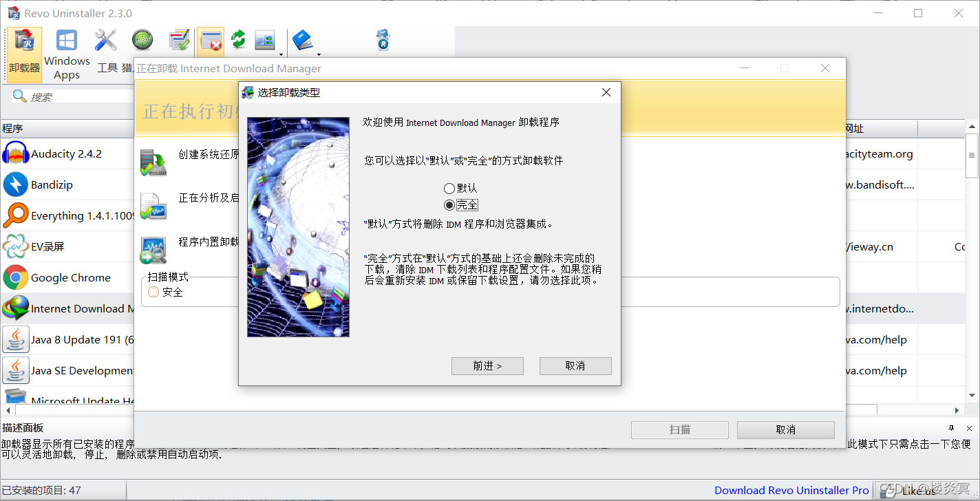Open Hunter Mode radar icon
The height and width of the screenshot is (501, 980).
[142, 40]
